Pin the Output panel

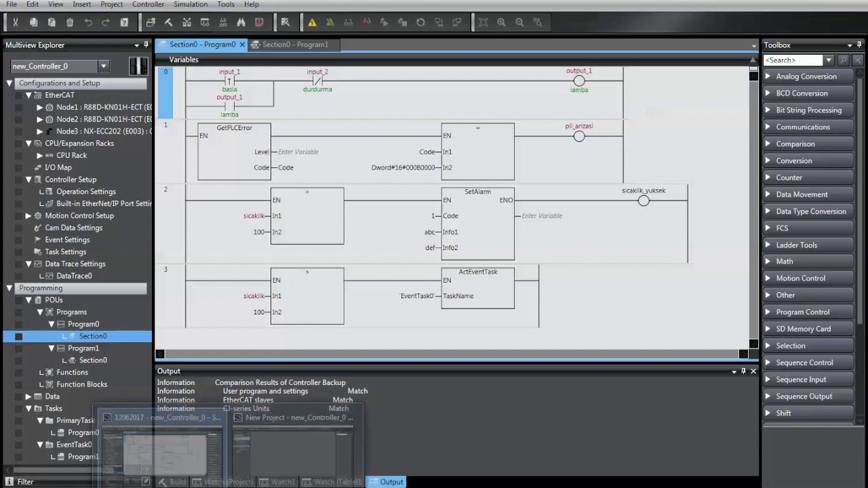coord(743,371)
